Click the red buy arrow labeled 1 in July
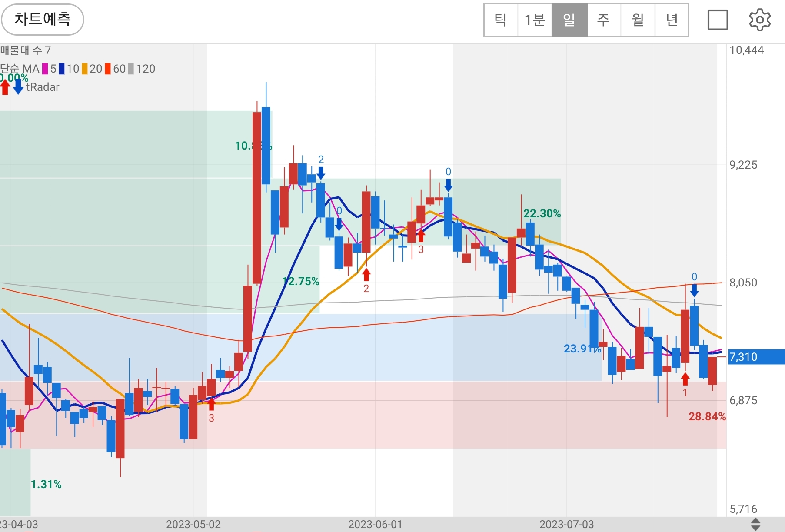785x532 pixels. [x=685, y=379]
